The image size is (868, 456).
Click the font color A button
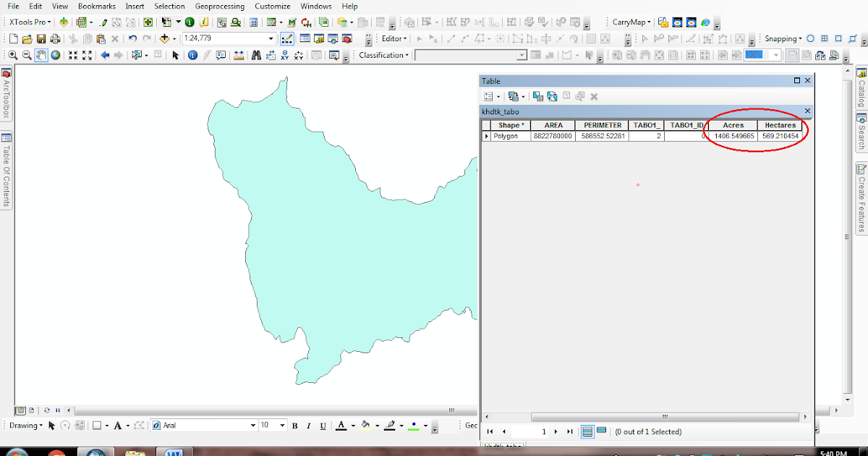coord(342,426)
